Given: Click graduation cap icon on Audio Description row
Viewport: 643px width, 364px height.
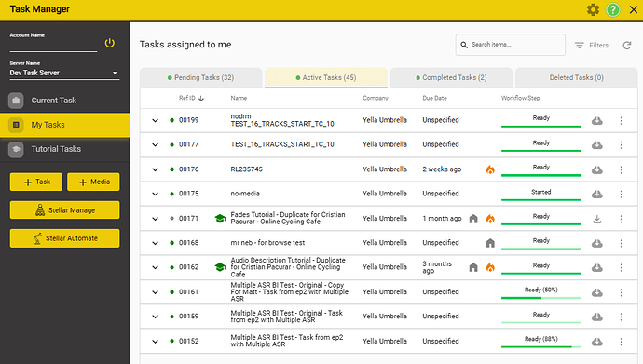Looking at the screenshot, I should (220, 267).
